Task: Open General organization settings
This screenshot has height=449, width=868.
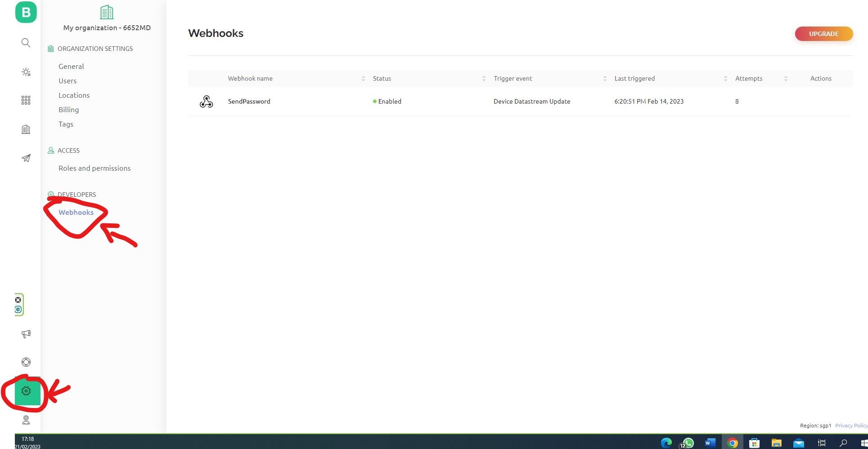Action: click(71, 66)
